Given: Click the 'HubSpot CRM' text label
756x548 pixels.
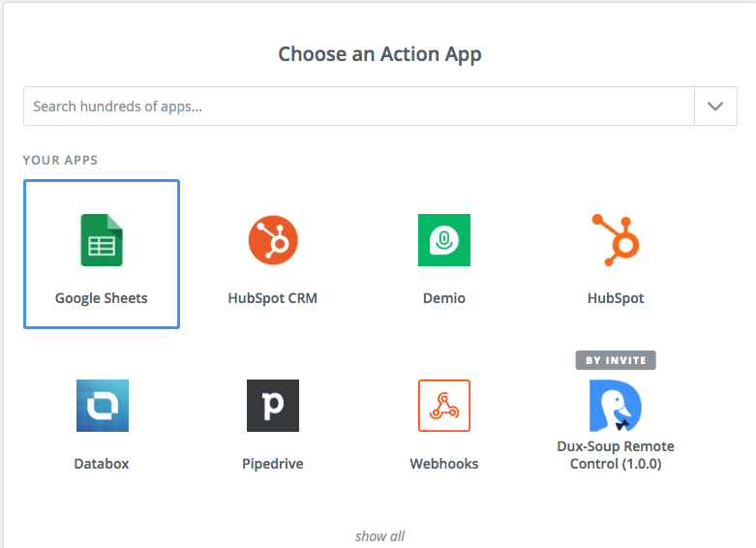Looking at the screenshot, I should (x=273, y=298).
